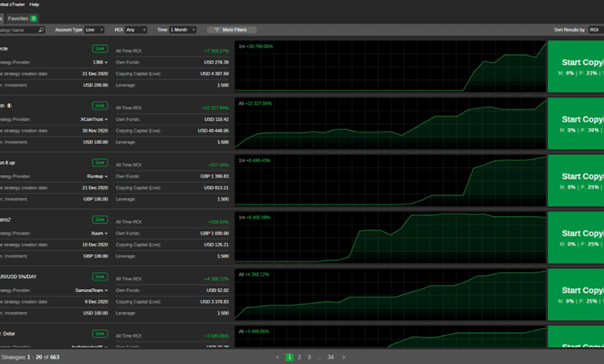
Task: Click the search magnifier icon in strategy name field
Action: (x=41, y=29)
